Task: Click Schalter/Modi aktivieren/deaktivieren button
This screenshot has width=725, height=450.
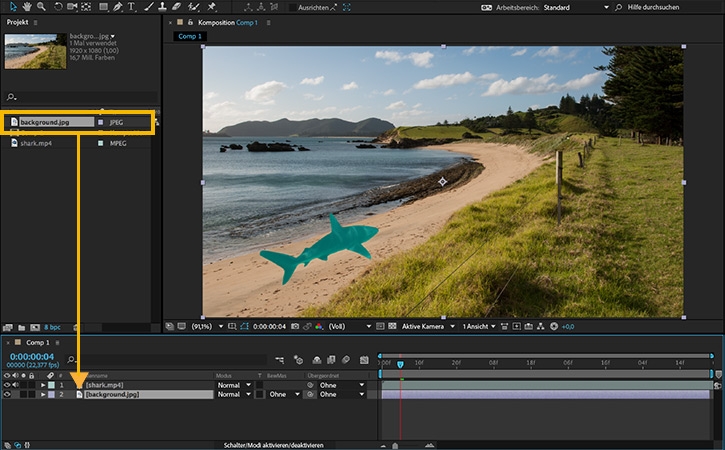Action: coord(271,444)
